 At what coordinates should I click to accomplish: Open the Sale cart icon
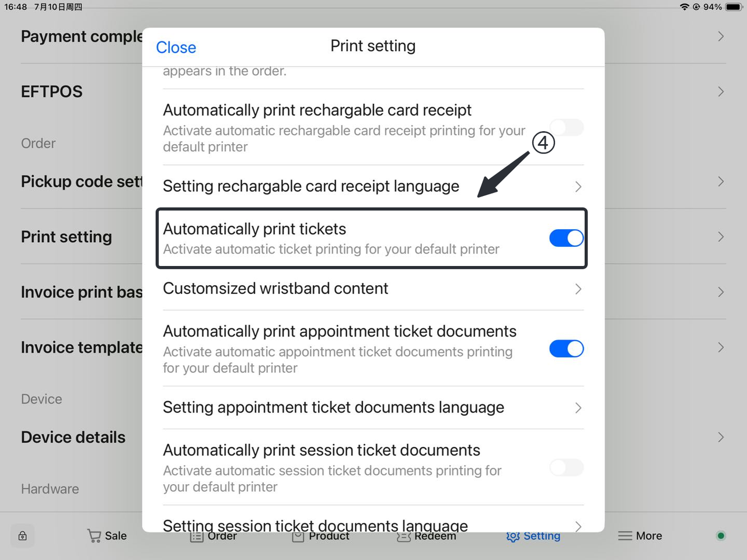pos(94,535)
